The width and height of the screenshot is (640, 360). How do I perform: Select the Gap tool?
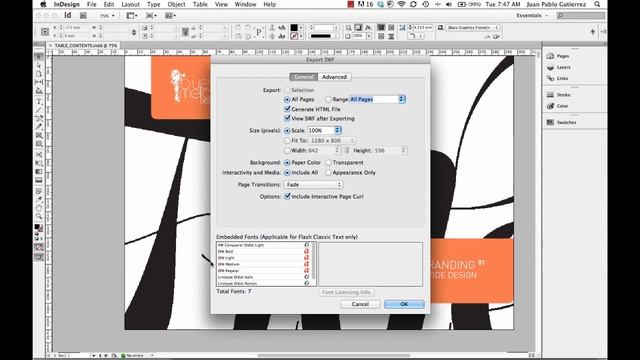(39, 82)
